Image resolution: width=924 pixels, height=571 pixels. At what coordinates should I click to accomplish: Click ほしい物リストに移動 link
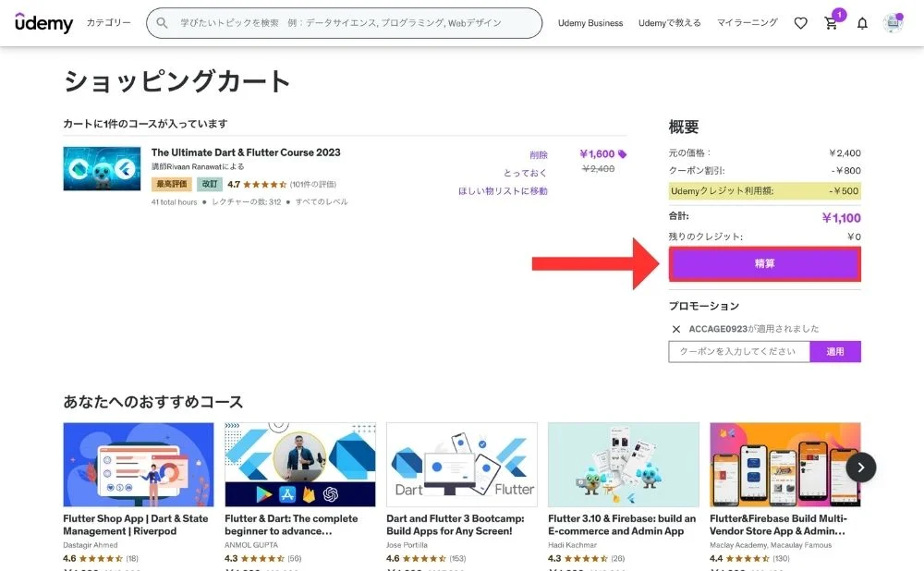click(503, 191)
